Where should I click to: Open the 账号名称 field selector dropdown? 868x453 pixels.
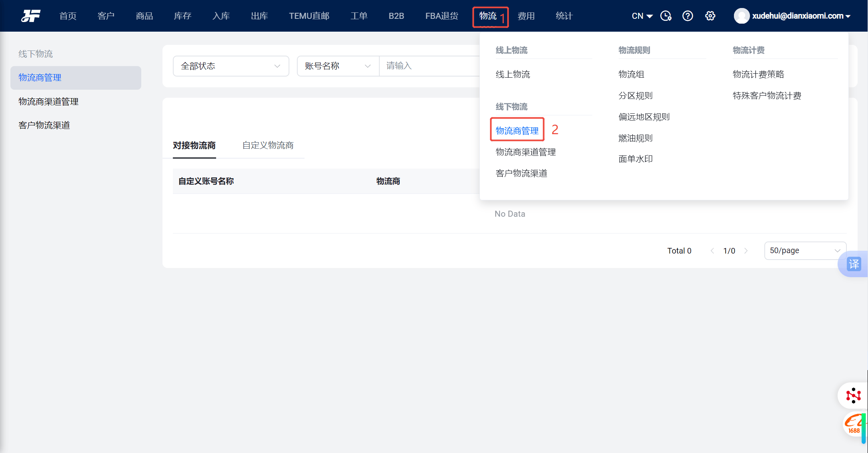point(337,66)
